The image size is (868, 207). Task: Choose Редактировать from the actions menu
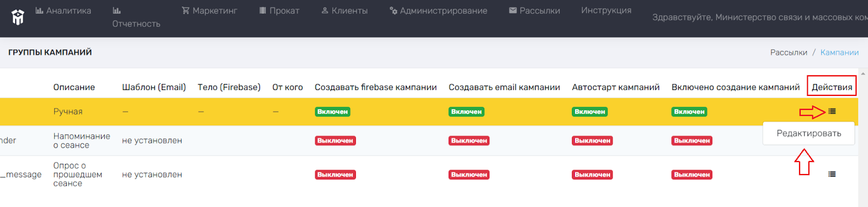(x=809, y=133)
